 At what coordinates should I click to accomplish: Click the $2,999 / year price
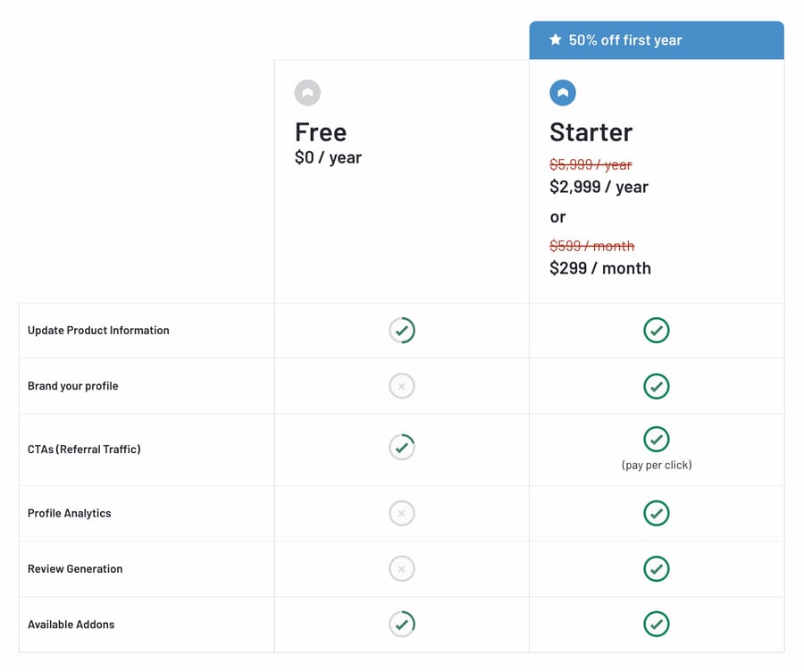[599, 187]
